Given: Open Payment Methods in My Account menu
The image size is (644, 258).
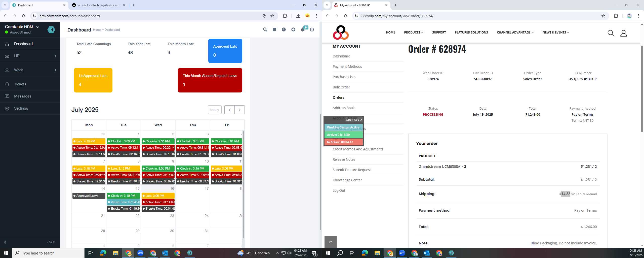Looking at the screenshot, I should point(347,67).
